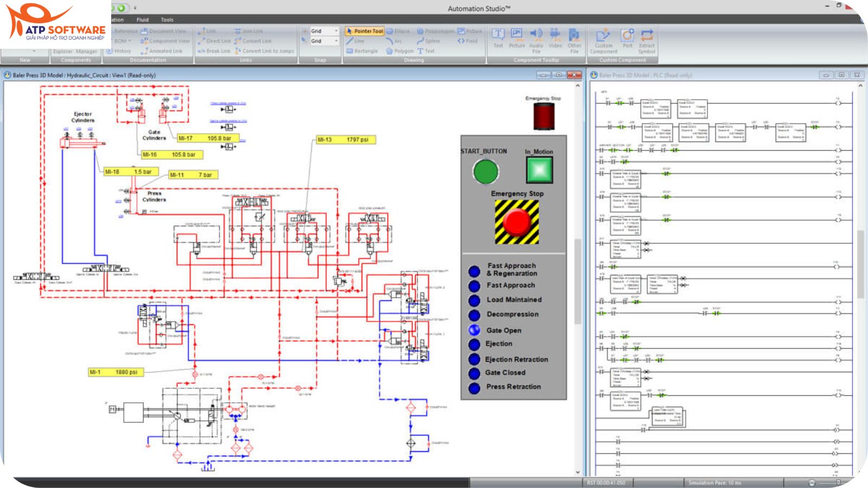Toggle the In_Motion indicator light
Image resolution: width=868 pixels, height=488 pixels.
point(539,170)
